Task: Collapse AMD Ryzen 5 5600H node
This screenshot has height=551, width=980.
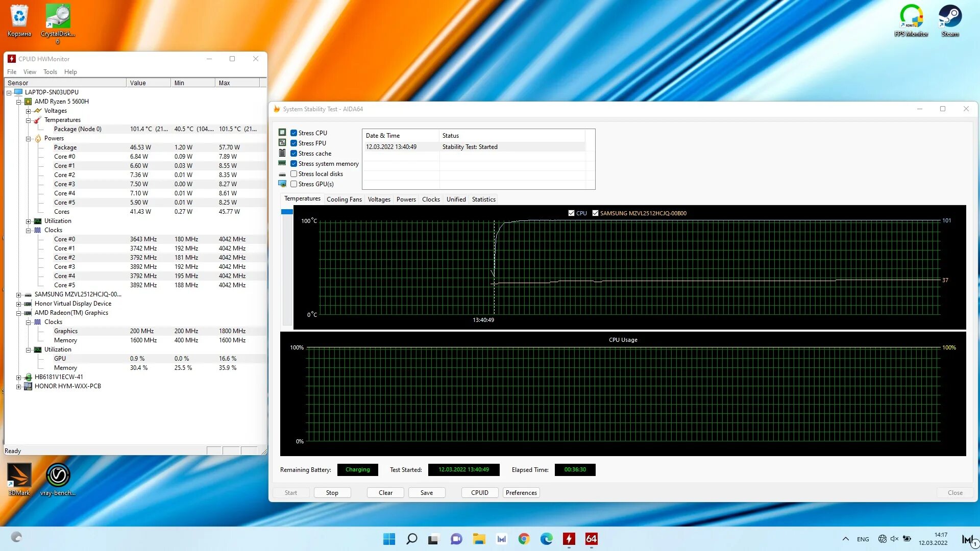Action: [x=18, y=102]
